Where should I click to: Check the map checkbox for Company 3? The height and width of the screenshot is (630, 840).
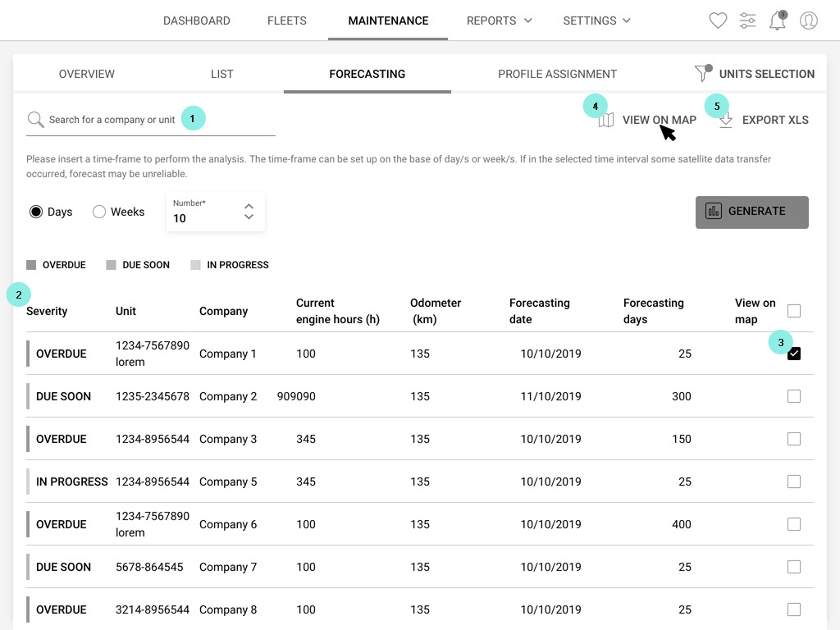coord(794,439)
